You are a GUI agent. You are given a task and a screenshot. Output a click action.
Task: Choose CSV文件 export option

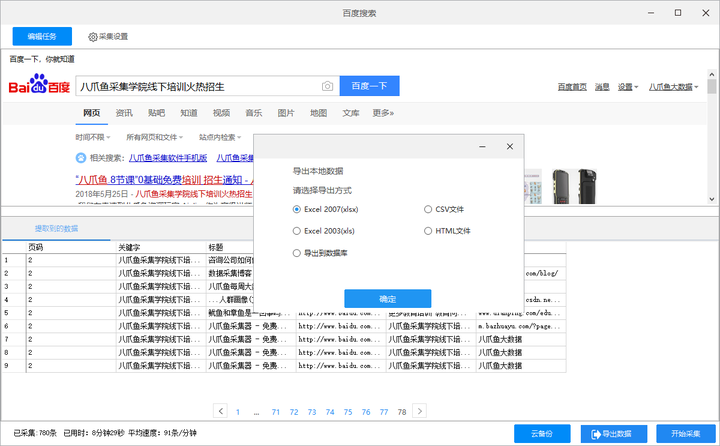(444, 209)
